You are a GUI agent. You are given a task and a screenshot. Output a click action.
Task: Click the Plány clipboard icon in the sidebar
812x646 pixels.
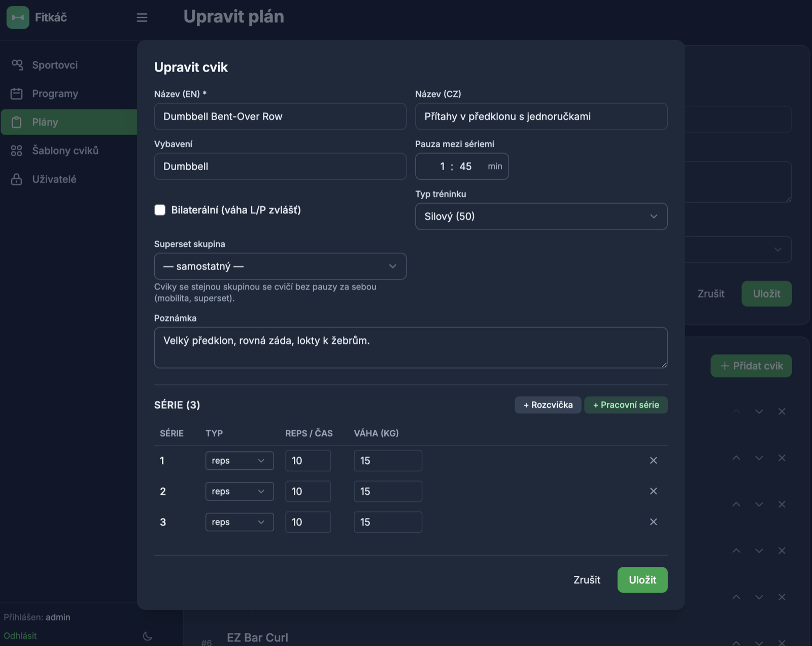pyautogui.click(x=17, y=122)
